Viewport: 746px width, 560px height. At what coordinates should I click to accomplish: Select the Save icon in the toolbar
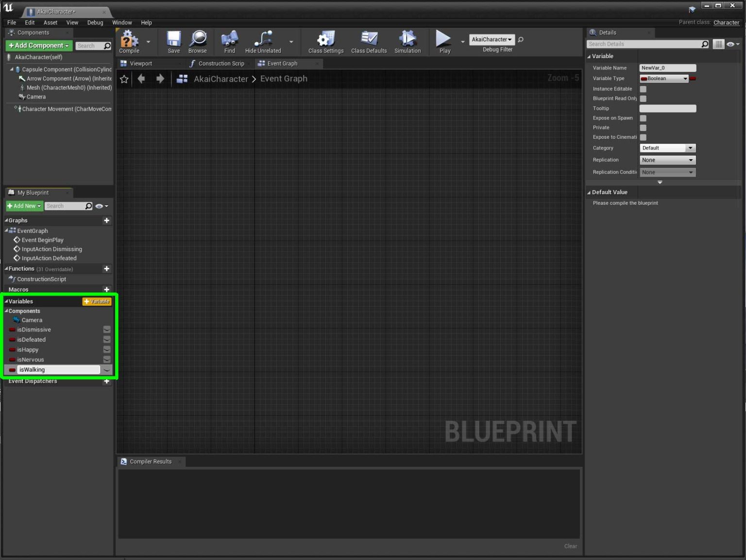tap(173, 39)
